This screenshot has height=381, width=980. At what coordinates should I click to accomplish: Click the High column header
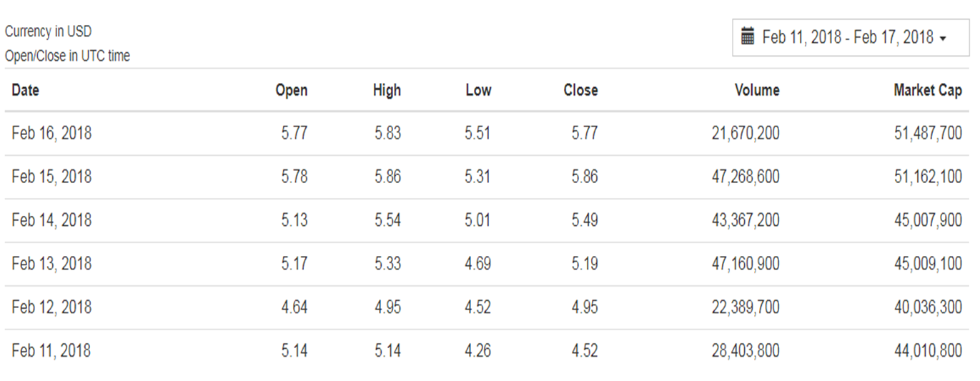point(387,90)
